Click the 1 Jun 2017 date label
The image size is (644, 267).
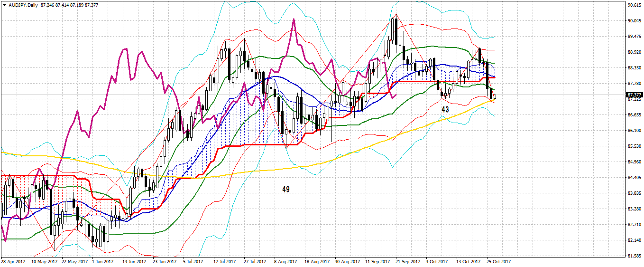[x=103, y=262]
